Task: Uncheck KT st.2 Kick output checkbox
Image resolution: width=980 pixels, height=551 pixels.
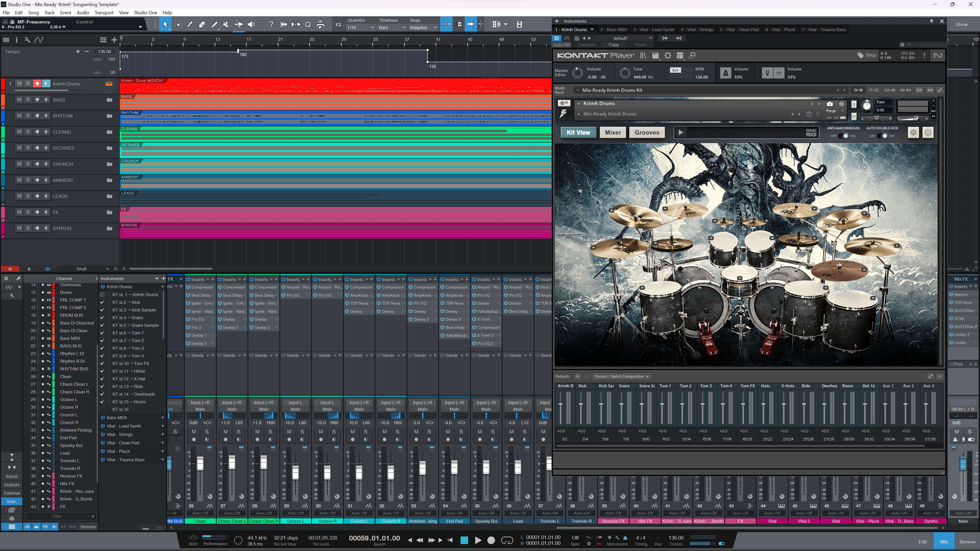Action: 102,302
